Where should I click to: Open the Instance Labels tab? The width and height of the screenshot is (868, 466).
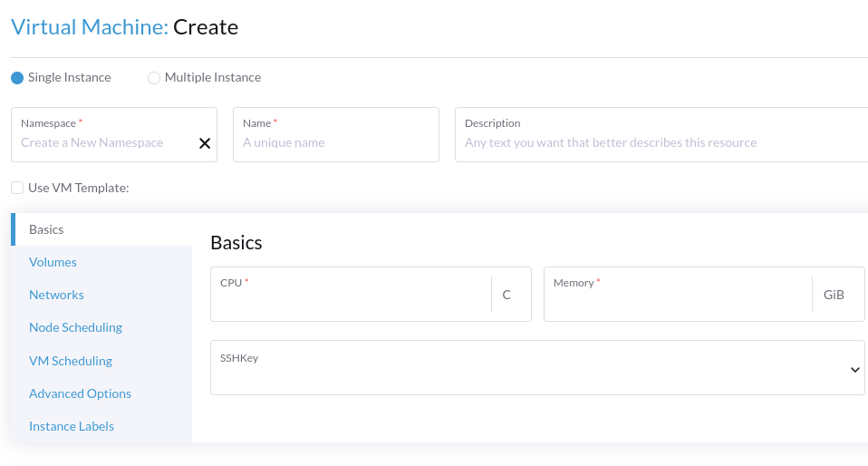click(x=72, y=426)
